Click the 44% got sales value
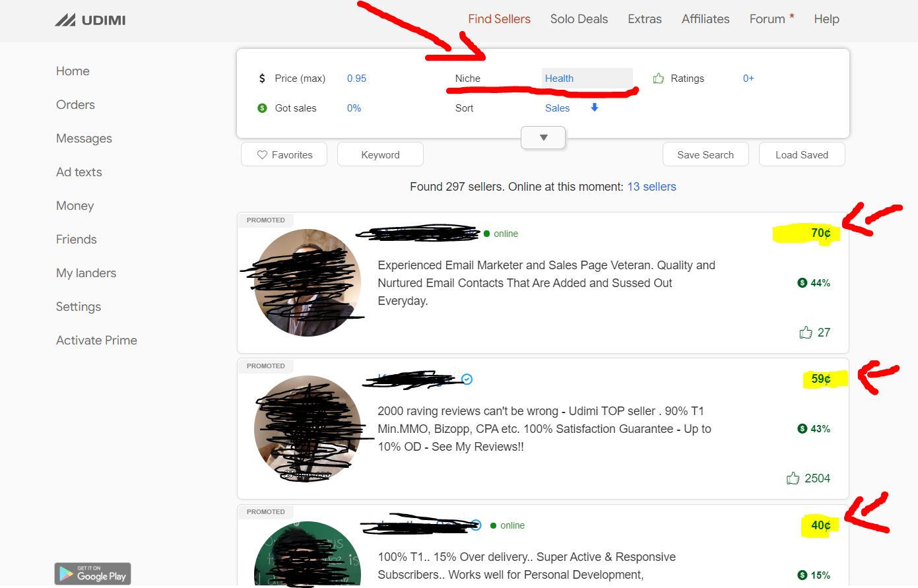The image size is (918, 588). pyautogui.click(x=820, y=283)
